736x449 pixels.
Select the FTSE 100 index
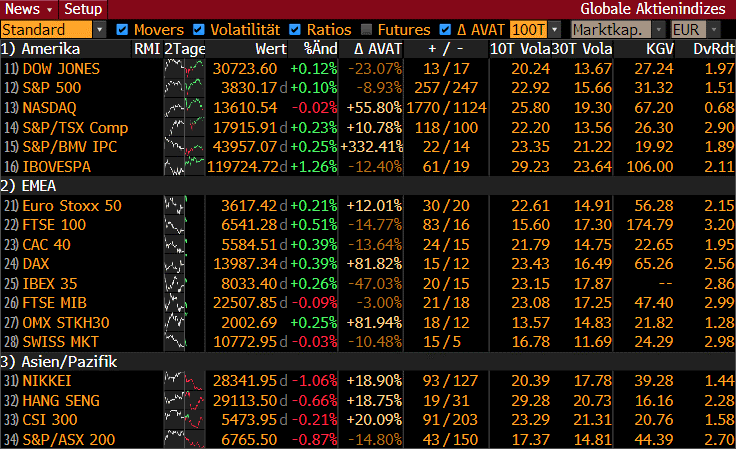point(54,225)
